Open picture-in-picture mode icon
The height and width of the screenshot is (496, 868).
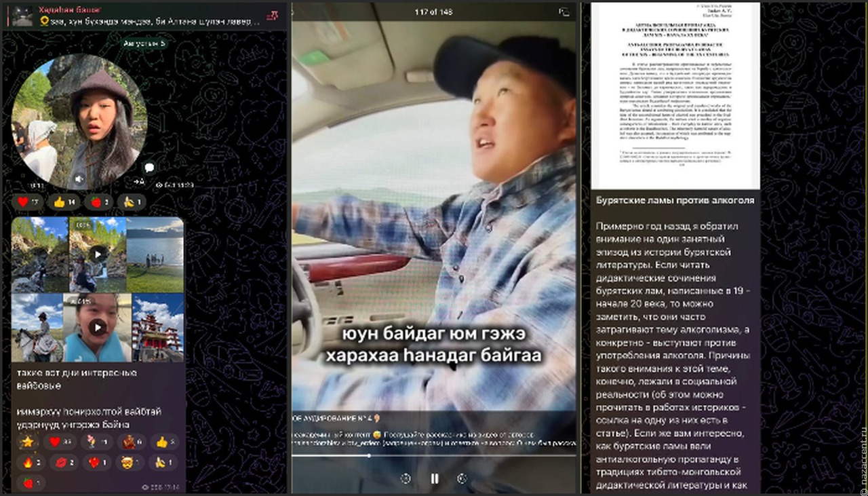coord(563,12)
